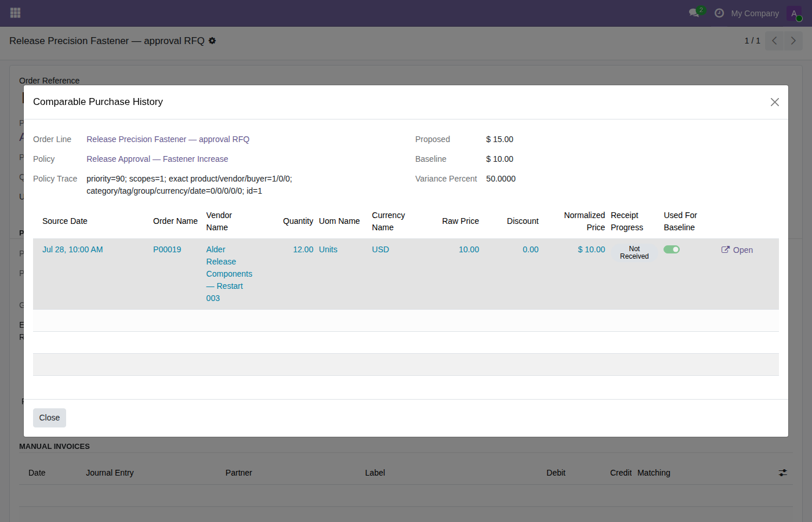Sort by the Uom Name column header
This screenshot has height=522, width=812.
pos(339,221)
